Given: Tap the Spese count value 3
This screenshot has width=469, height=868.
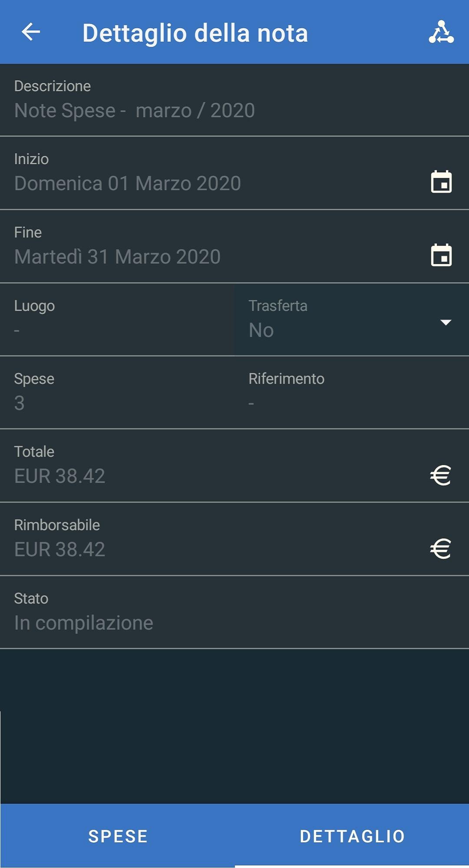Looking at the screenshot, I should (x=19, y=403).
